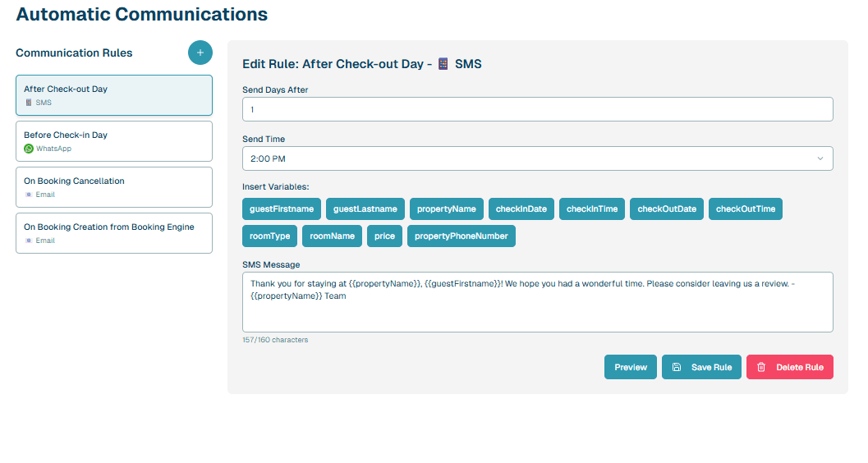
Task: Click the roomType variable chip
Action: coord(270,236)
